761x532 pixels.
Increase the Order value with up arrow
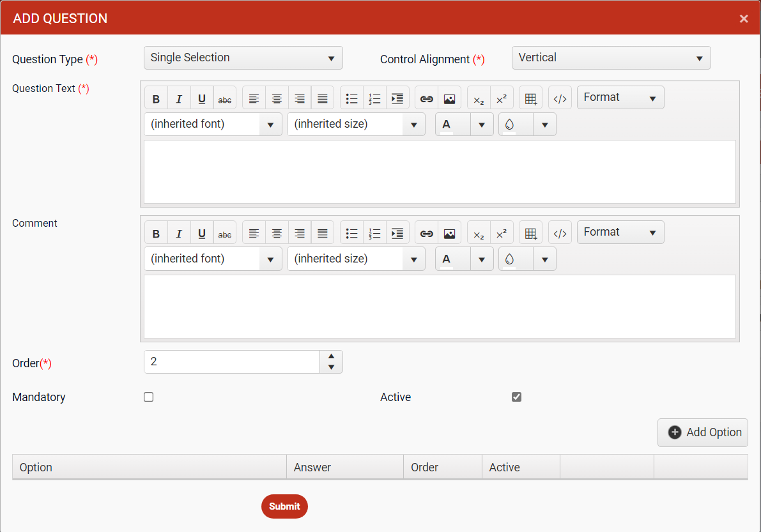[x=331, y=356]
